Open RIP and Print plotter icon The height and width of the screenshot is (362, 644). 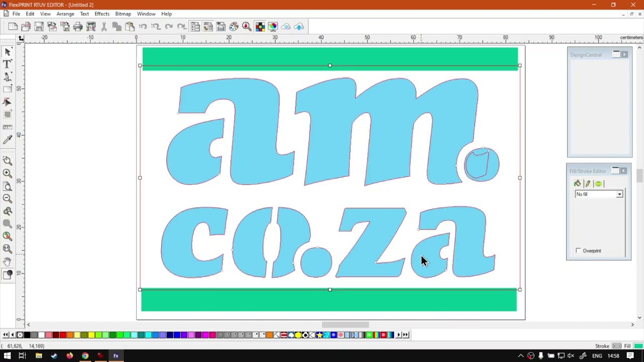click(x=91, y=27)
